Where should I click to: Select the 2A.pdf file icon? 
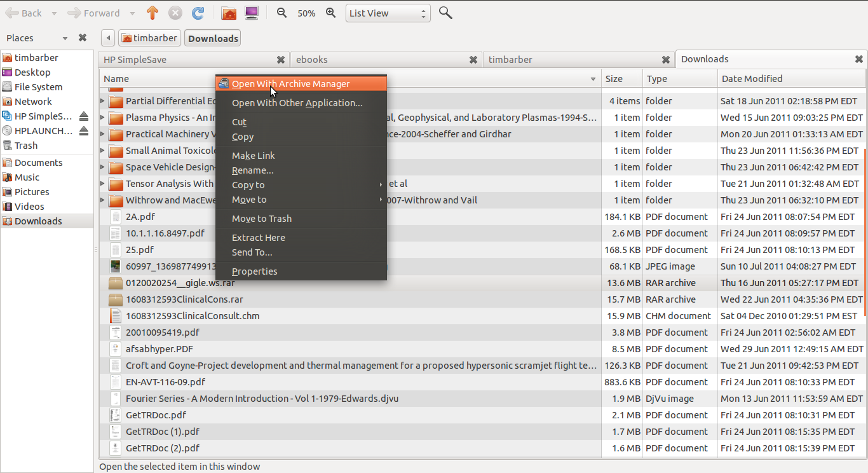[115, 217]
